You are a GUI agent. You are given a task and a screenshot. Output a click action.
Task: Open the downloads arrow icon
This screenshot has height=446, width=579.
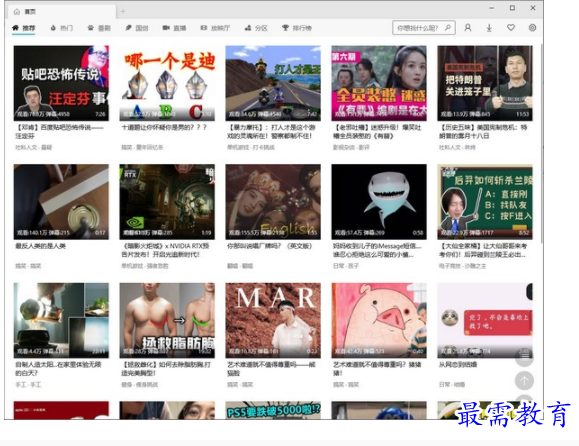[x=489, y=28]
